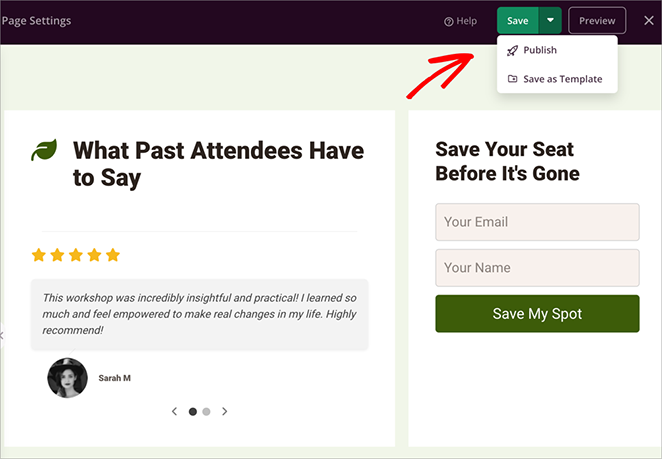Close the page builder with X
Screen dimensions: 662x459
point(648,21)
